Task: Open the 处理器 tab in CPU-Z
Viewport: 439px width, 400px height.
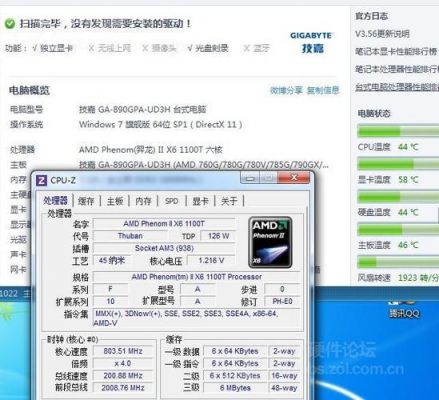Action: [x=55, y=201]
